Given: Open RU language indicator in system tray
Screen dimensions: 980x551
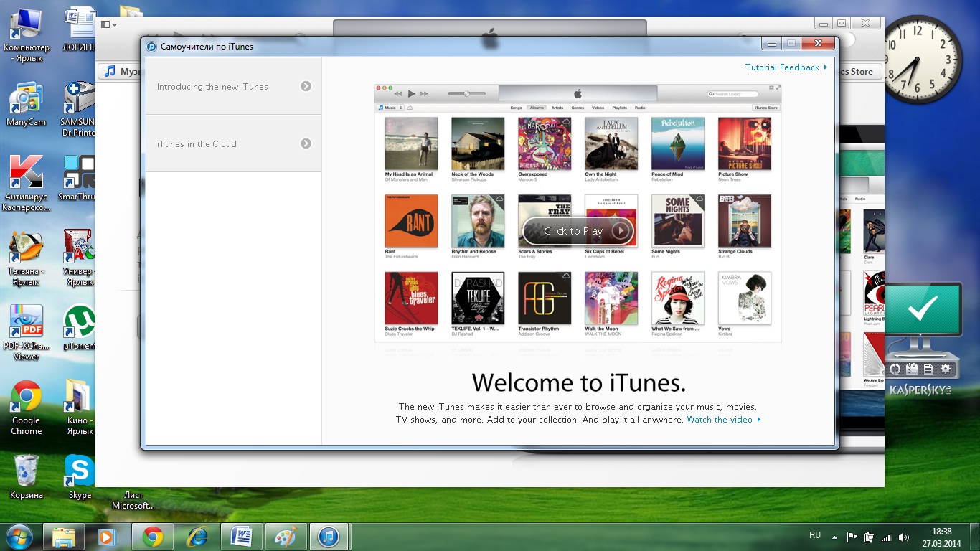Looking at the screenshot, I should point(815,535).
